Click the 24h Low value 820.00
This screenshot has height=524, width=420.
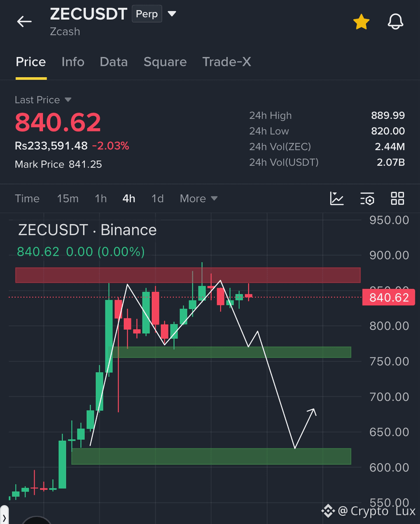pyautogui.click(x=388, y=131)
